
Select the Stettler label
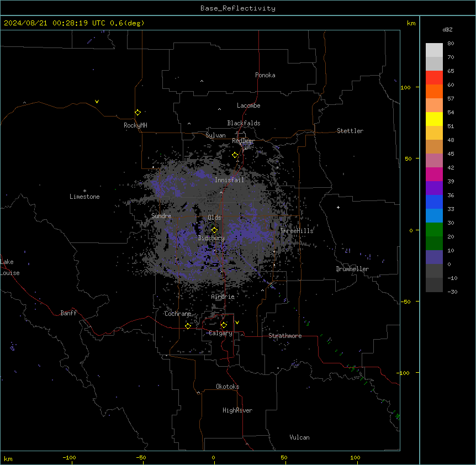tap(350, 131)
